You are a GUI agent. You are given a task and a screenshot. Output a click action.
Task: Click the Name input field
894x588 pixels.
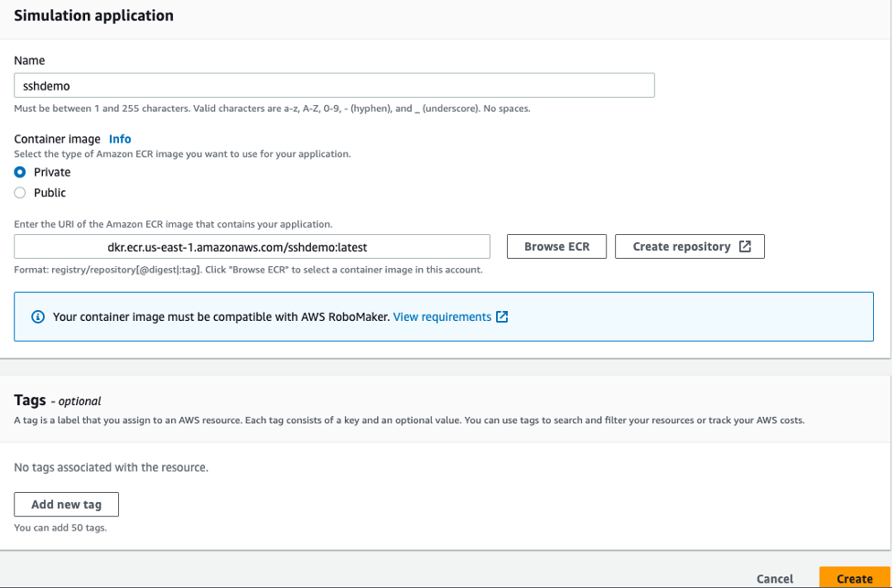334,85
